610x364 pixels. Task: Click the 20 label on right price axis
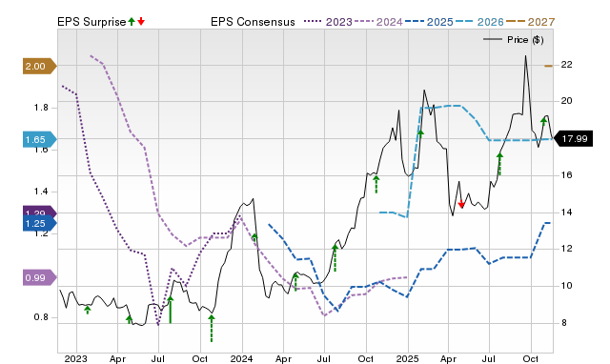click(x=567, y=101)
